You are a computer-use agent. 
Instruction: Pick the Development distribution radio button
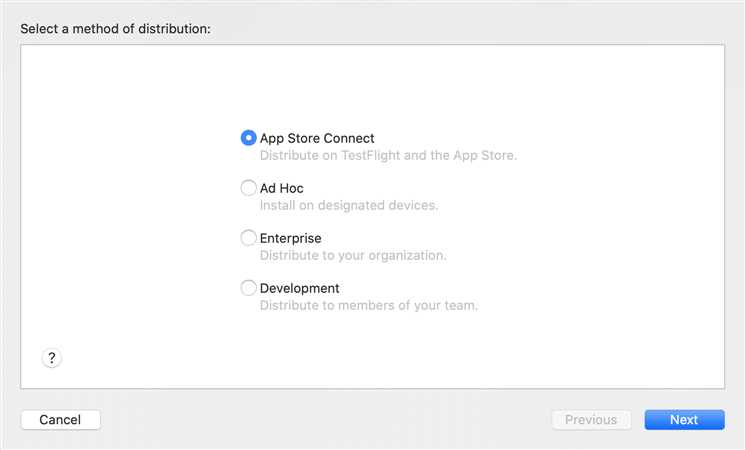click(x=248, y=288)
